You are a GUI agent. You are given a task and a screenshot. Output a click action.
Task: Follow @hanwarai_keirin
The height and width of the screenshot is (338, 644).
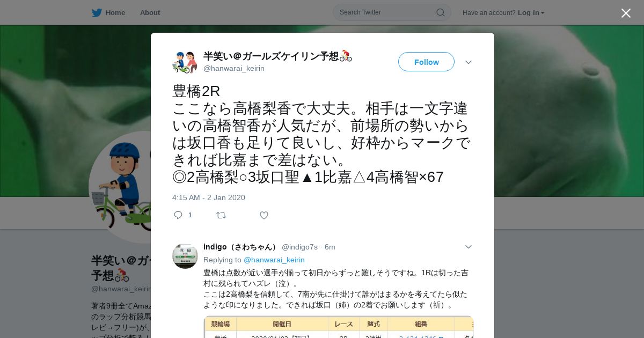click(426, 62)
